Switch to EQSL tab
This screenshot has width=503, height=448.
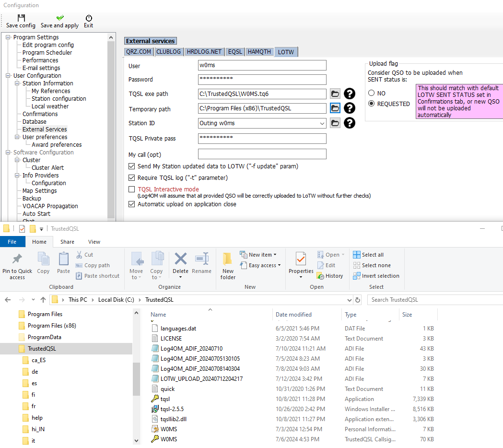click(235, 52)
